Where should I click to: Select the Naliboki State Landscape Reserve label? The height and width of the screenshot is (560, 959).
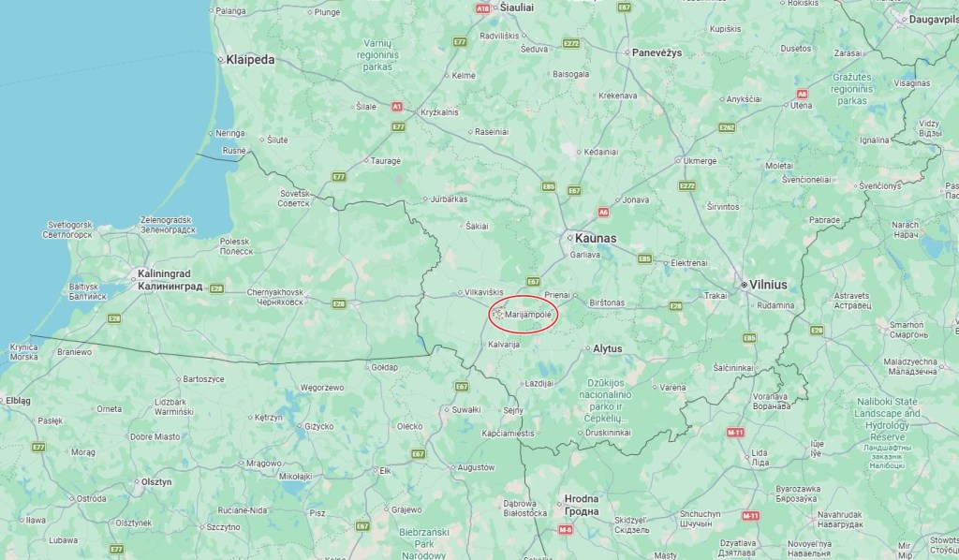(x=888, y=420)
